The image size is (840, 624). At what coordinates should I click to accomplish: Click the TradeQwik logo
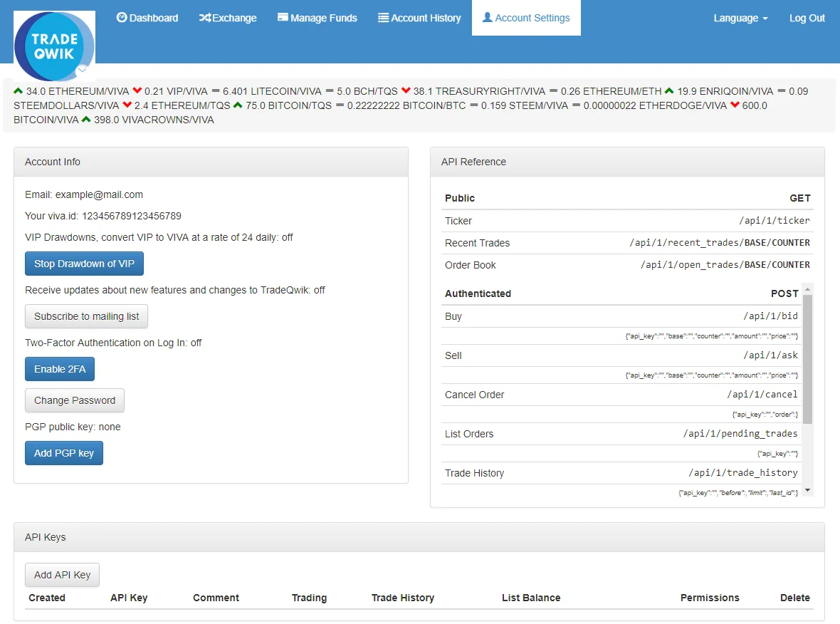point(54,46)
